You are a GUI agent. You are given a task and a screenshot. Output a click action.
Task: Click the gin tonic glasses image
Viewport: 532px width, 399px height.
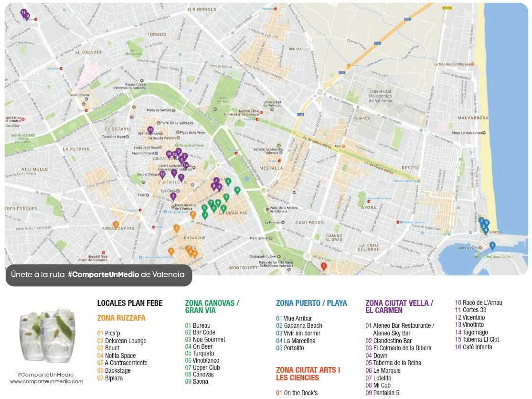46,336
